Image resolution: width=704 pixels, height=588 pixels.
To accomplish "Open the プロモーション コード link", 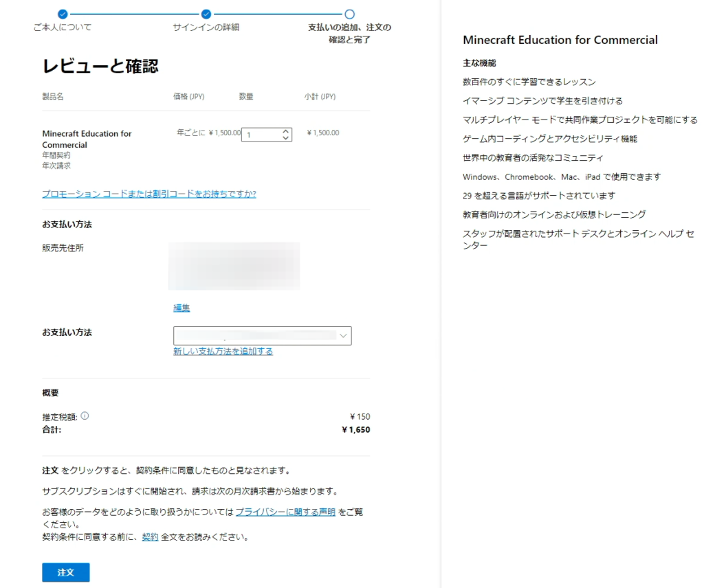I will tap(148, 194).
